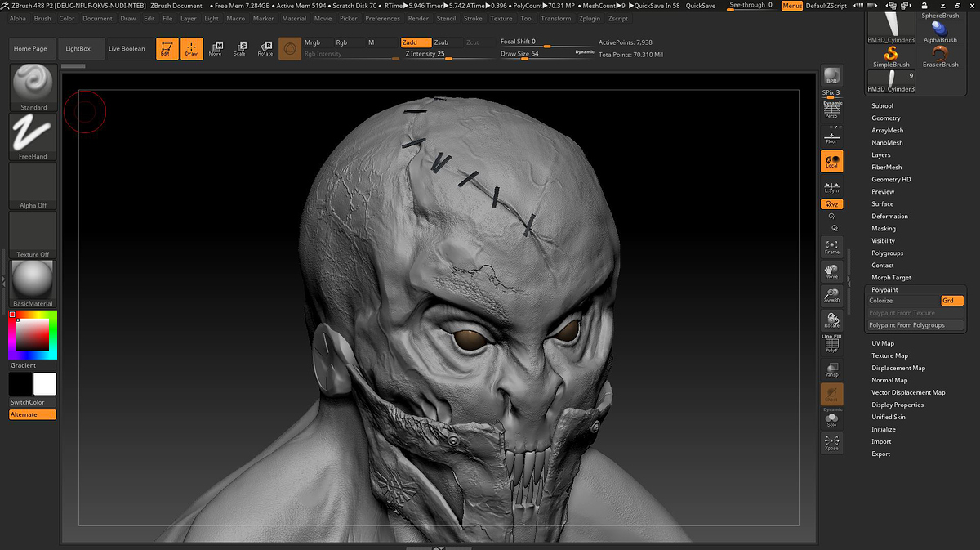
Task: Collapse the Polypaint subpalette
Action: tap(884, 290)
